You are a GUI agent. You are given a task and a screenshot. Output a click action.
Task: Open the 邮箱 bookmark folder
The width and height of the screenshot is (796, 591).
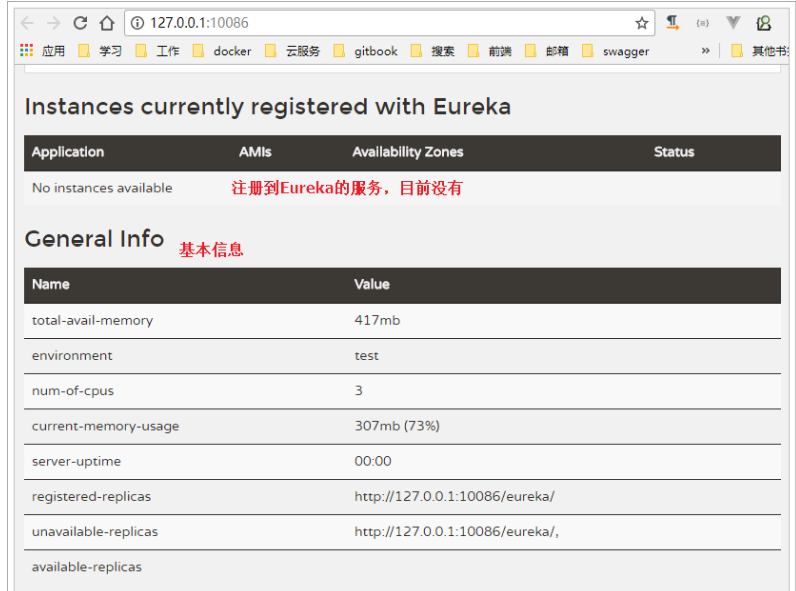(547, 51)
